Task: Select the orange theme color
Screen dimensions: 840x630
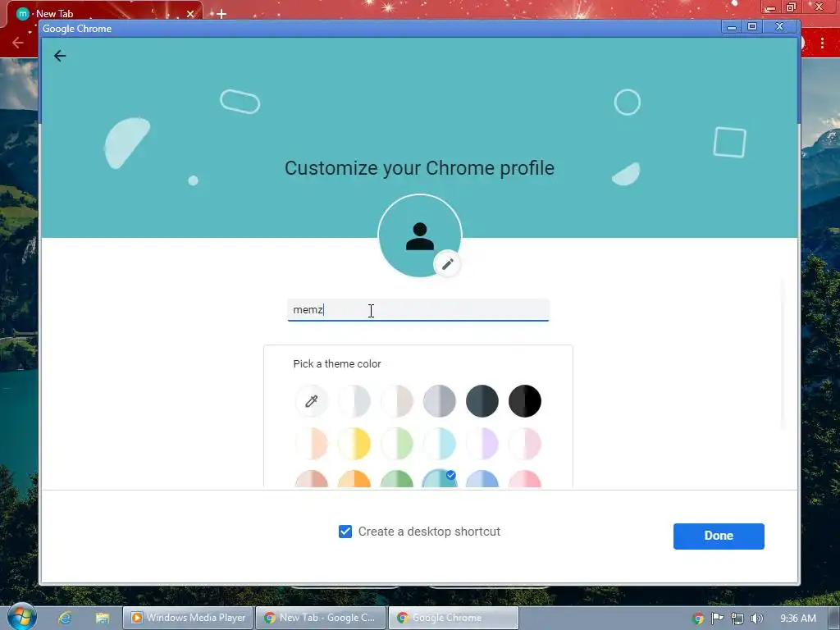Action: coord(354,479)
